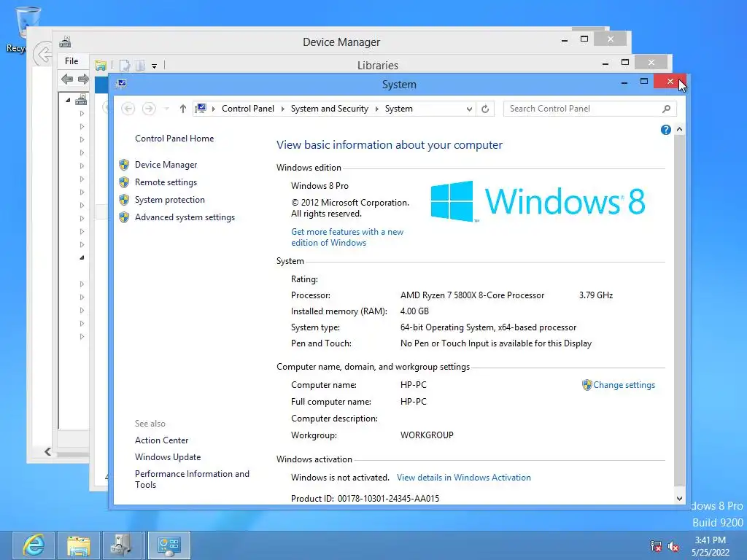Image resolution: width=747 pixels, height=560 pixels.
Task: Open Remote settings in left pane
Action: [166, 182]
